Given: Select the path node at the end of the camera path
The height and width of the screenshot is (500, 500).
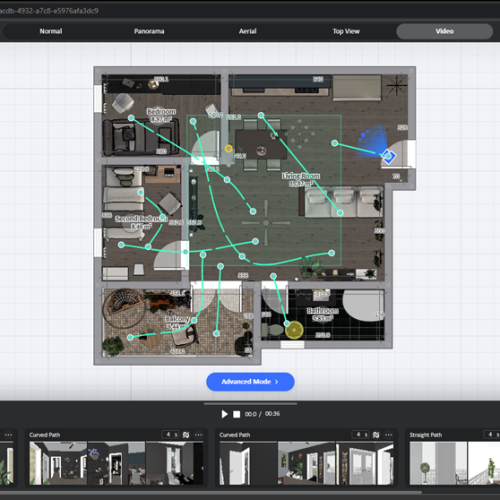Looking at the screenshot, I should click(335, 143).
